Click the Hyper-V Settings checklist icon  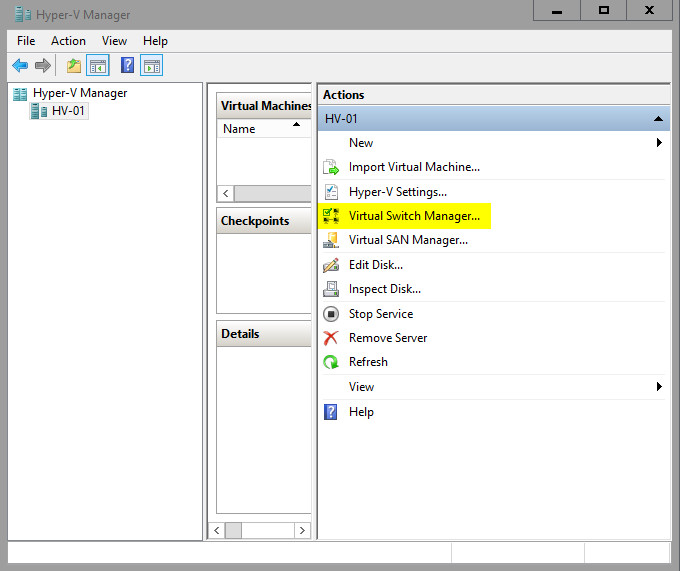pos(331,192)
